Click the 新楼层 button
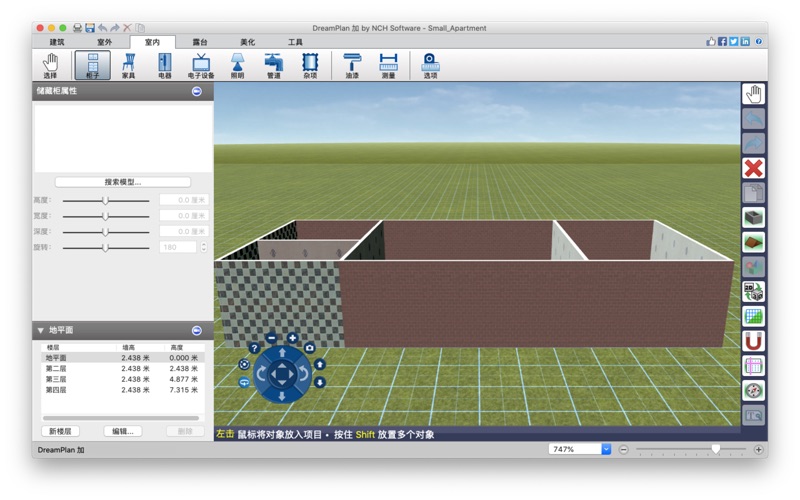The image size is (800, 500). 61,431
